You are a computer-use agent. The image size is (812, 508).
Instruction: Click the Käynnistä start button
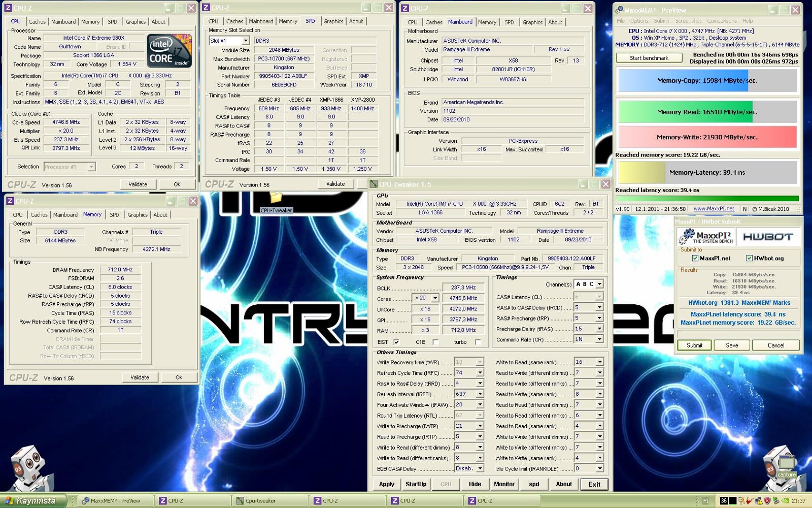(33, 501)
